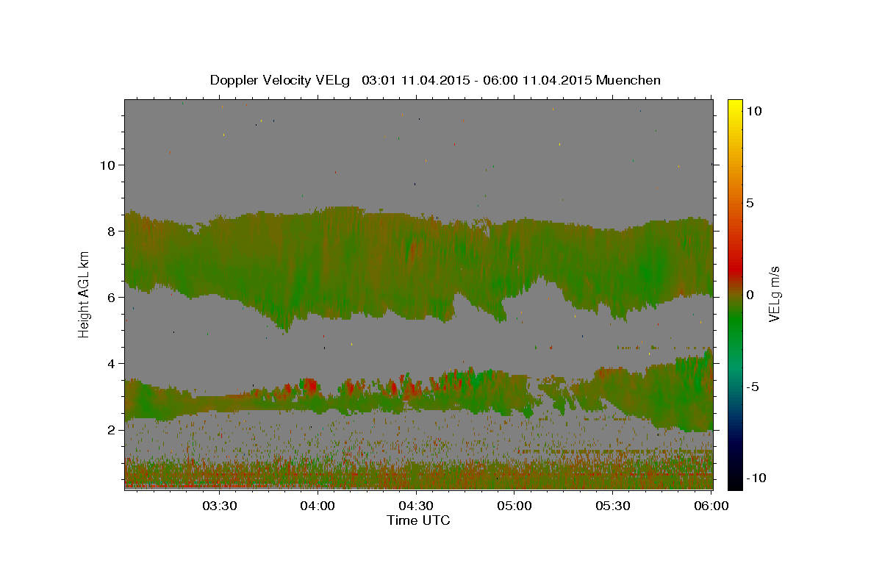Click the colorbar tick label '0'
Viewport: 882px width, 588px height.
[750, 294]
